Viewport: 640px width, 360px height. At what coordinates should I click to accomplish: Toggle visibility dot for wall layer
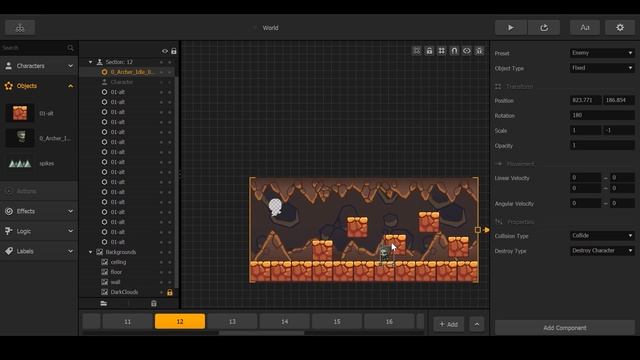(x=161, y=282)
